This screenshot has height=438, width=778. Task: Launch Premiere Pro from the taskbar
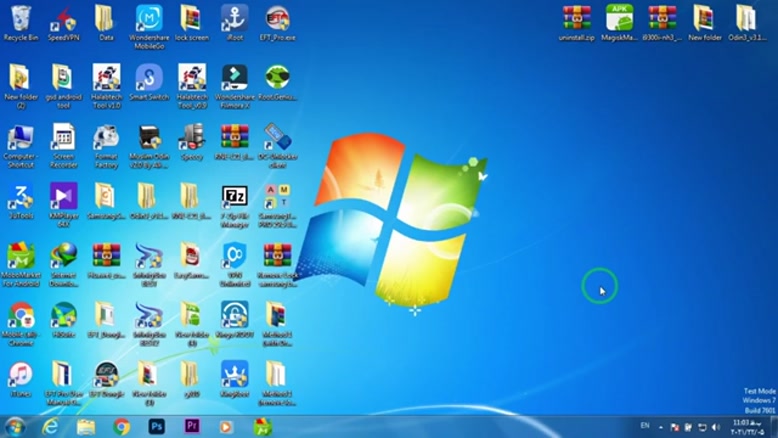click(x=192, y=426)
